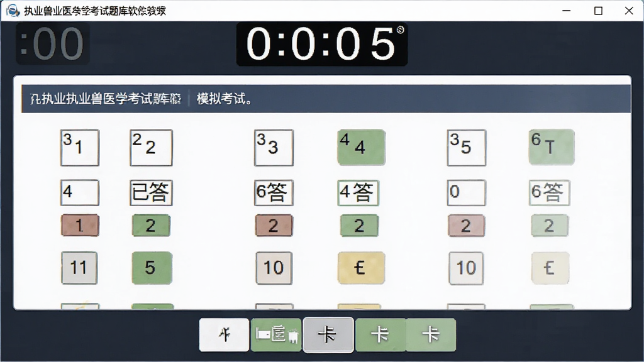
Task: Click the pale cream £ box
Action: (x=550, y=268)
